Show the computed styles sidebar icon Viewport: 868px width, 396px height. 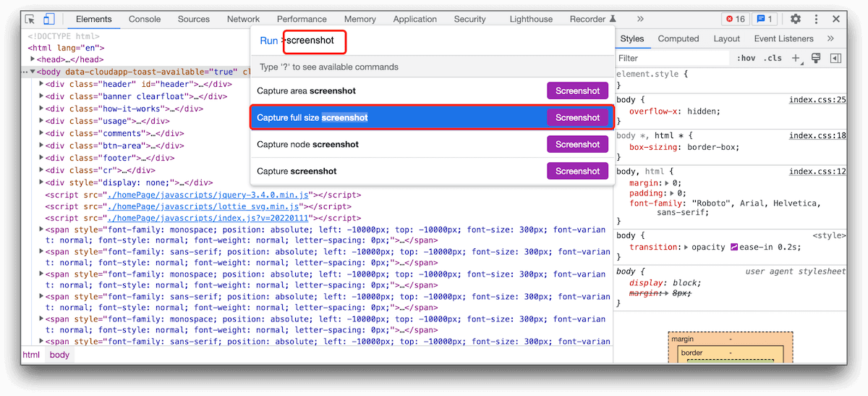(835, 58)
